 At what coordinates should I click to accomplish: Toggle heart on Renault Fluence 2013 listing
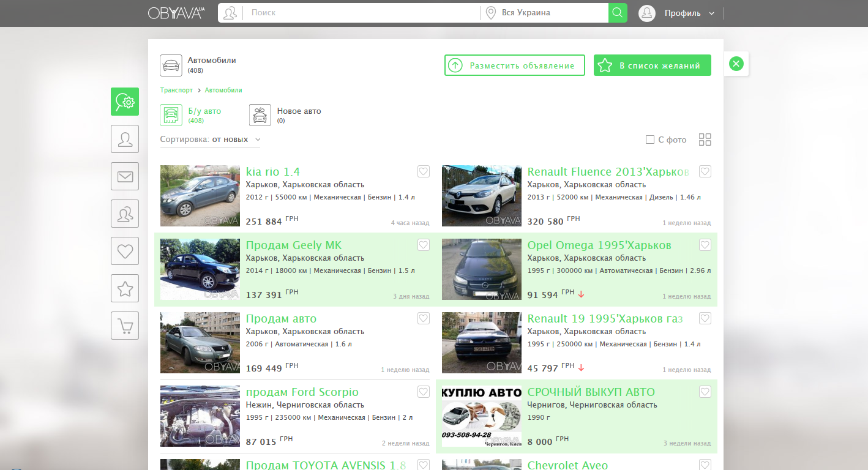tap(705, 172)
